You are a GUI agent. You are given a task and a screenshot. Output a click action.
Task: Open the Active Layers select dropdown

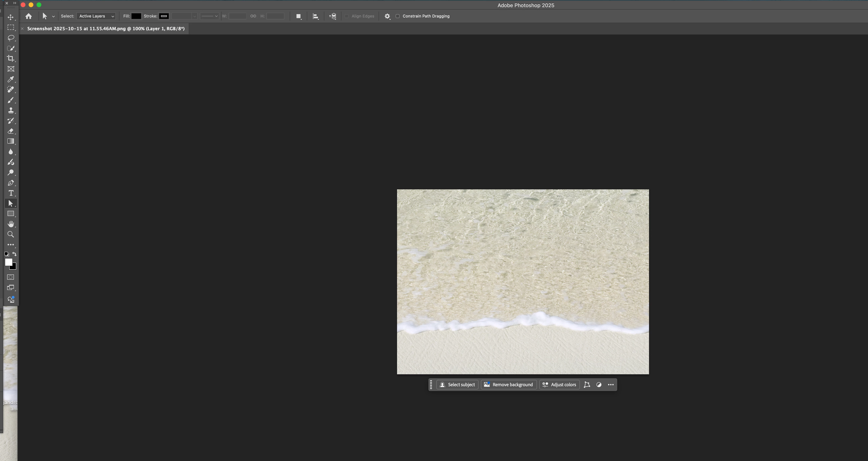[x=96, y=16]
